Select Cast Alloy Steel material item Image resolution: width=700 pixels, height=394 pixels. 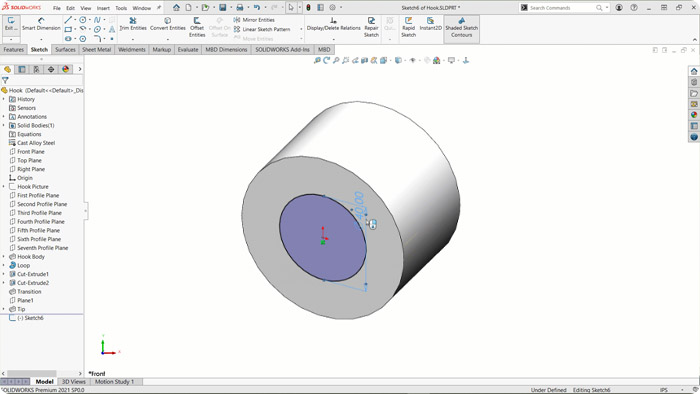tap(32, 143)
